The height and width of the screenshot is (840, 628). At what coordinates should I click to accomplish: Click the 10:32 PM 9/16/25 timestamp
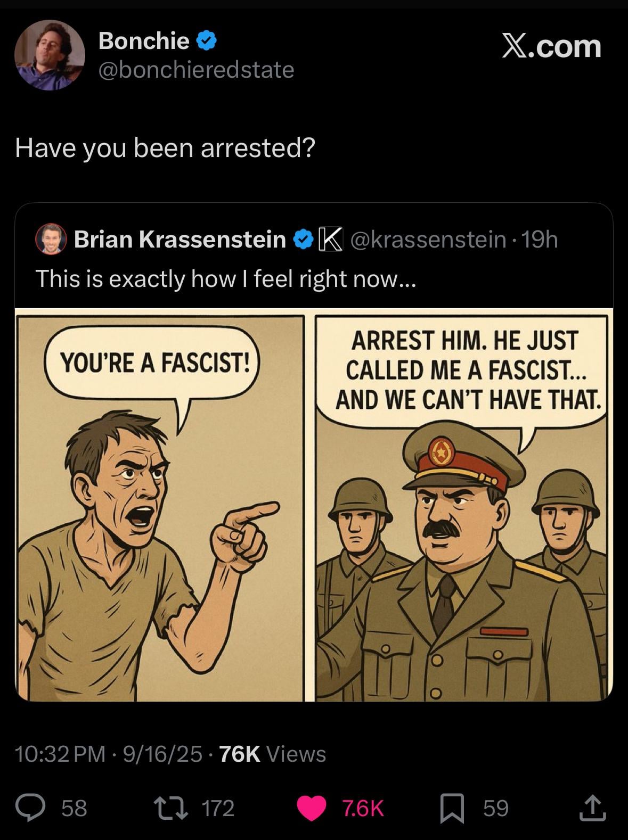click(109, 754)
